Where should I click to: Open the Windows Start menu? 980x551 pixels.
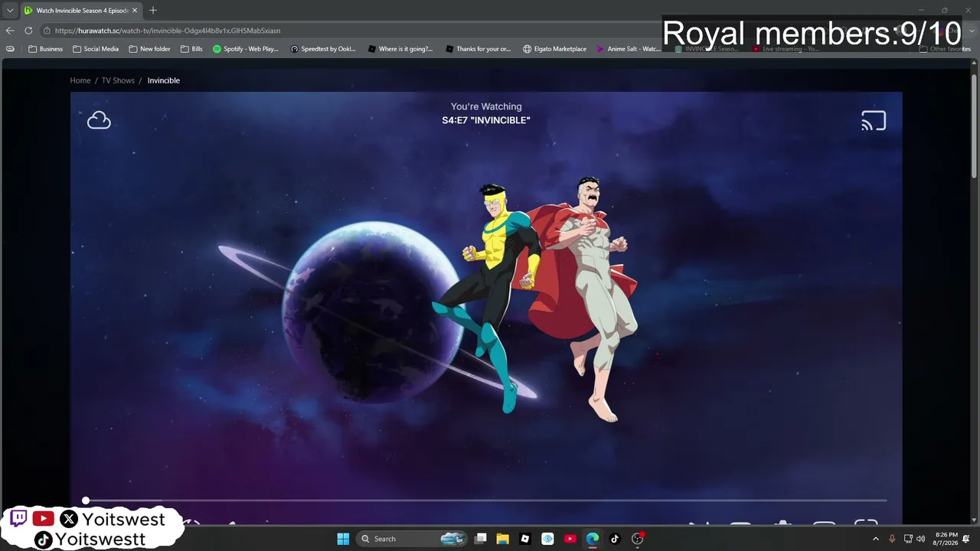tap(343, 539)
